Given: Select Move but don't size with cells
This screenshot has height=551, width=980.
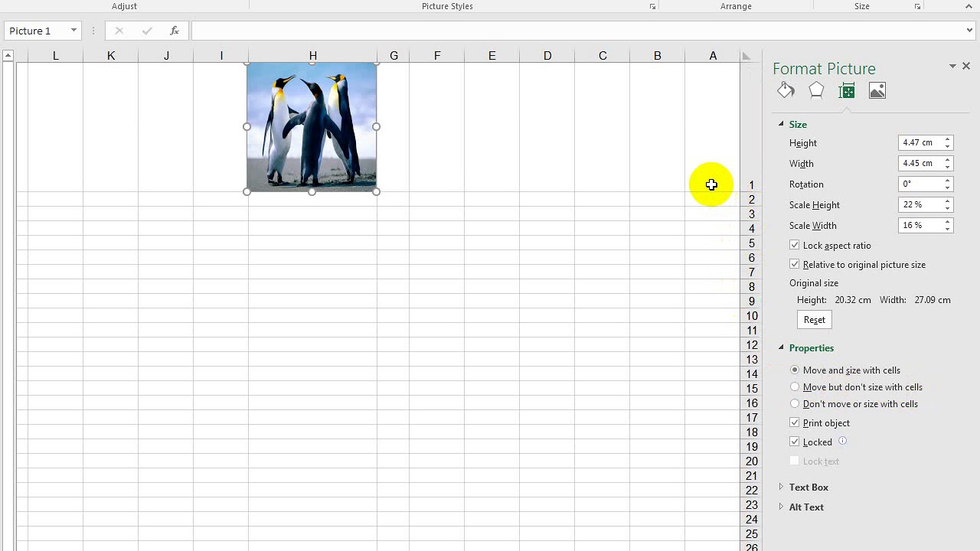Looking at the screenshot, I should coord(795,386).
